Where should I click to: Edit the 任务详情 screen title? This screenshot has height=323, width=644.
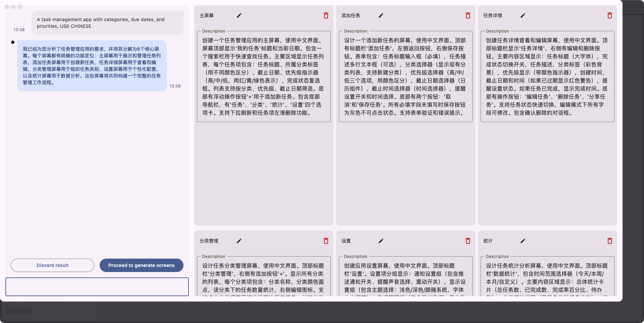pyautogui.click(x=523, y=15)
